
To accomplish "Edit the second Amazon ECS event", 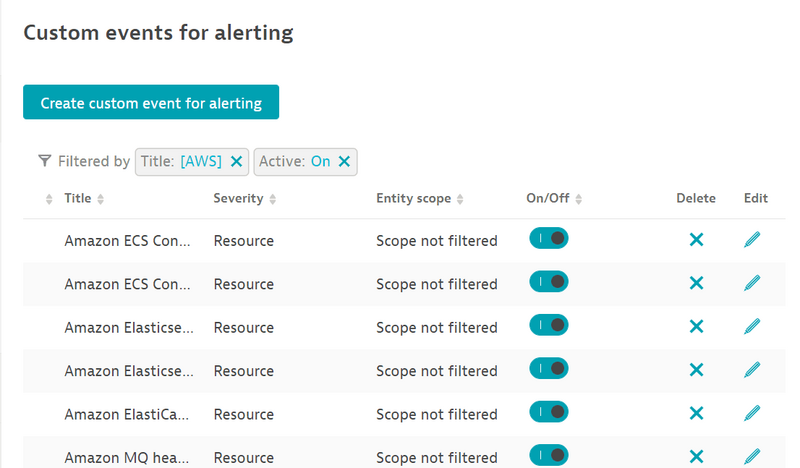I will (x=752, y=283).
